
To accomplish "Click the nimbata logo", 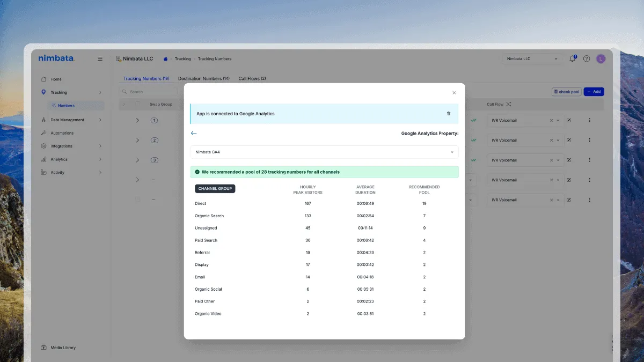I will (x=56, y=58).
